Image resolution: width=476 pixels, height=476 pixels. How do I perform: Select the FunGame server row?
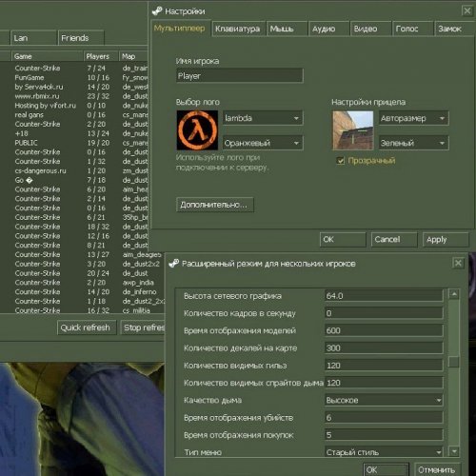click(74, 77)
